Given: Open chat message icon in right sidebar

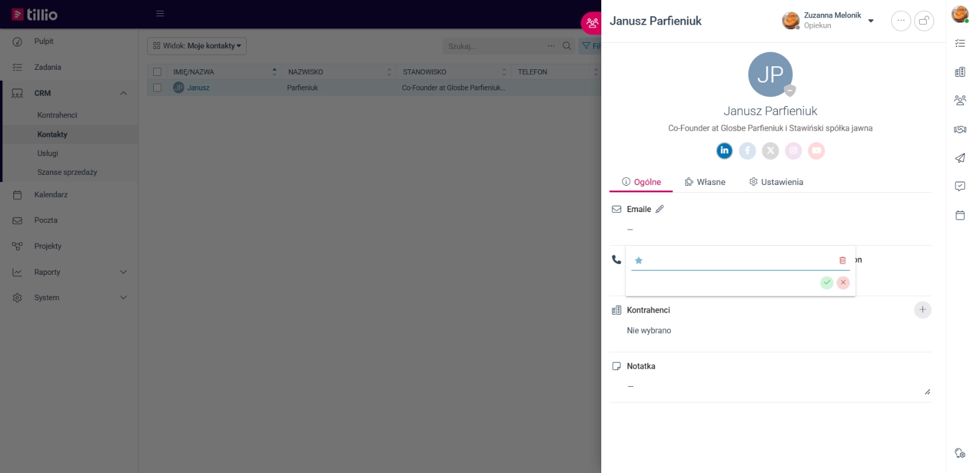Looking at the screenshot, I should [x=960, y=186].
